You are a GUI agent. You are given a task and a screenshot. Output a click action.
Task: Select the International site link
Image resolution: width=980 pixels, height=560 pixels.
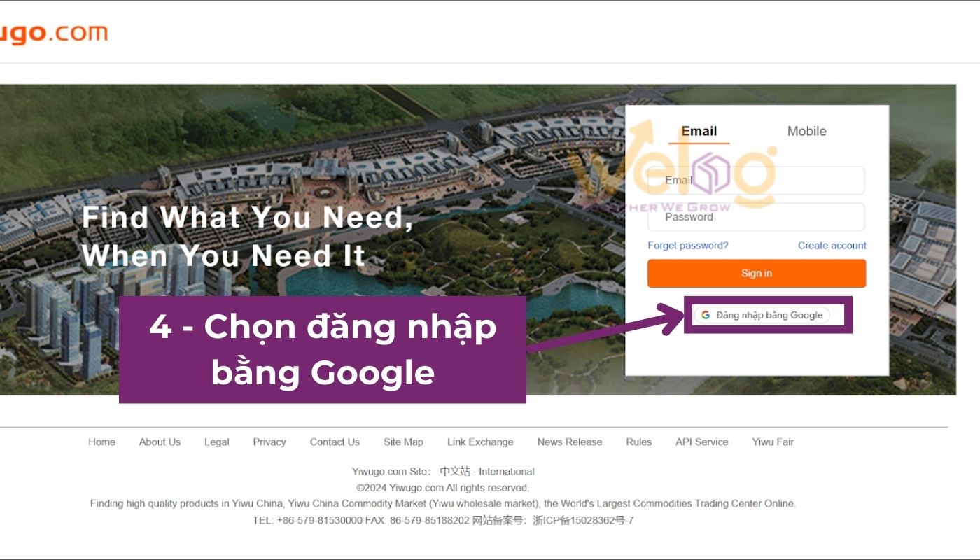507,472
